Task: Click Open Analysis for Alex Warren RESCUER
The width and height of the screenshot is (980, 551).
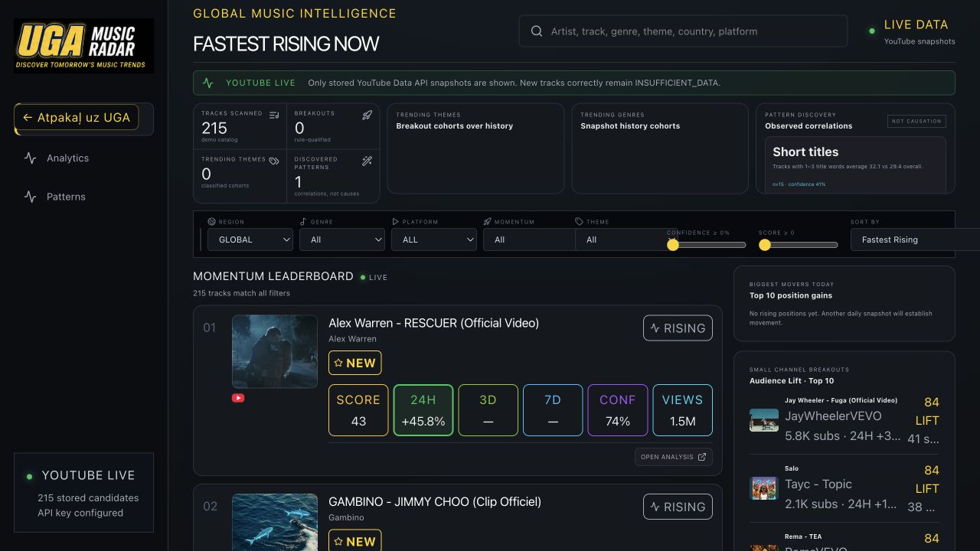Action: [674, 457]
